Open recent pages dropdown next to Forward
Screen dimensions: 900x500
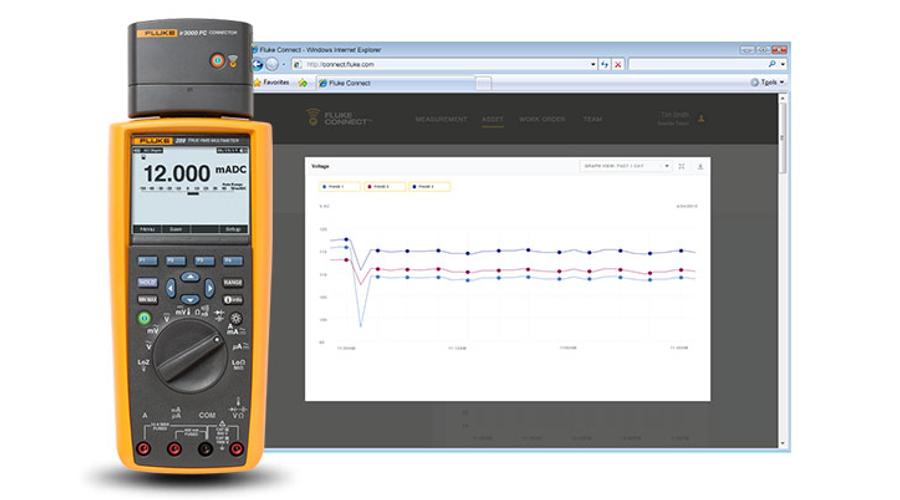(x=284, y=64)
